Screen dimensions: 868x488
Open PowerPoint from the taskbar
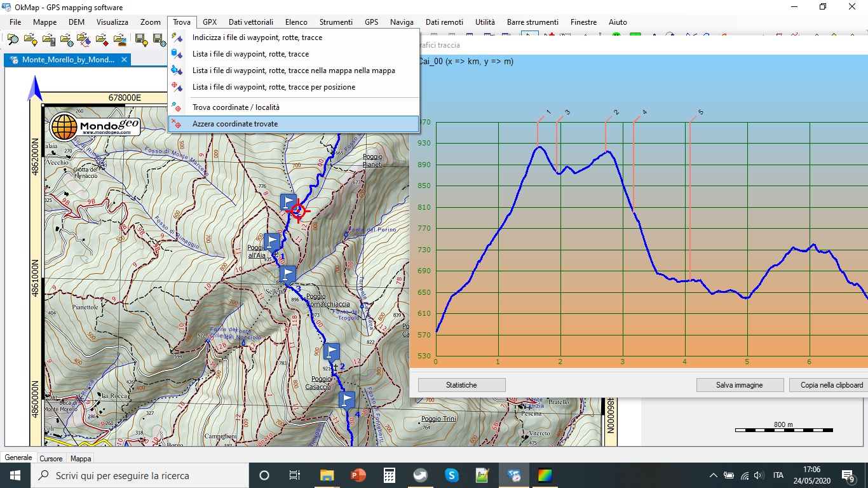[358, 475]
